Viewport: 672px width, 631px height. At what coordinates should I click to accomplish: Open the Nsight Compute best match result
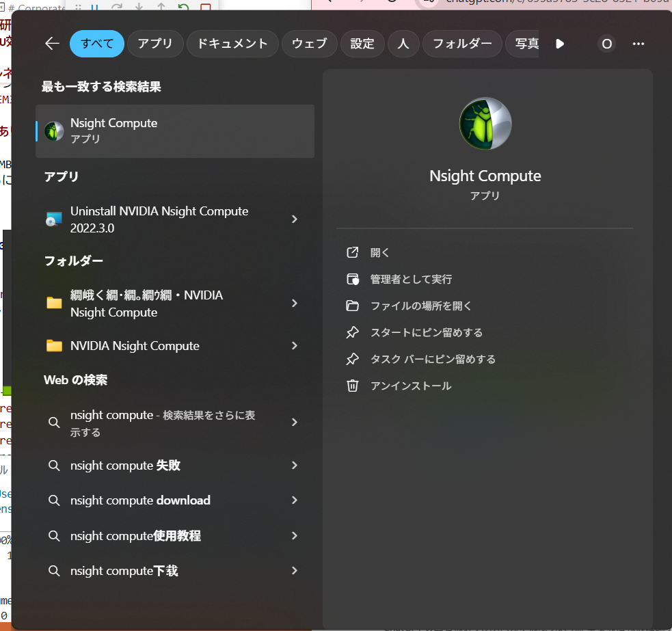coord(175,131)
